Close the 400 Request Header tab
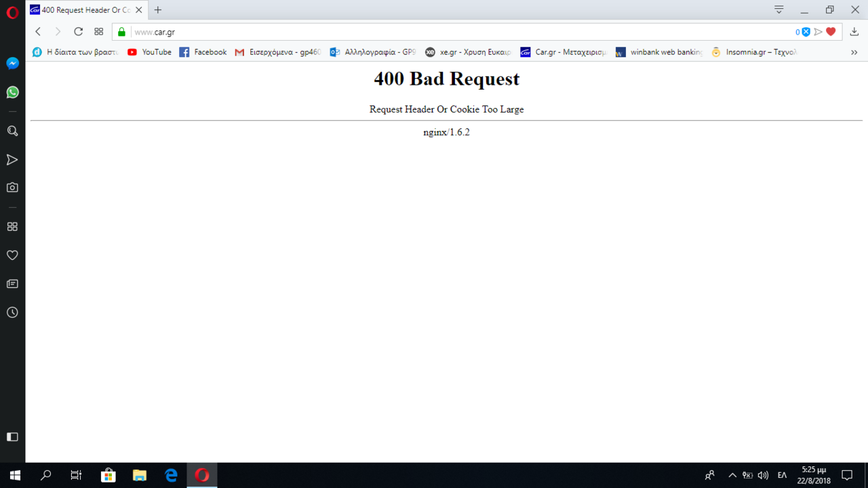This screenshot has height=488, width=868. click(x=138, y=10)
